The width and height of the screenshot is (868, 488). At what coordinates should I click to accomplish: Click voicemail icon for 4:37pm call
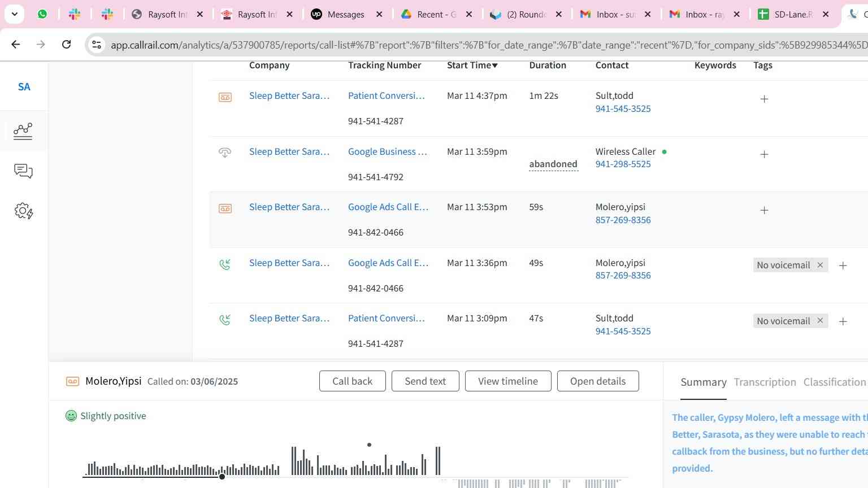[x=225, y=97]
